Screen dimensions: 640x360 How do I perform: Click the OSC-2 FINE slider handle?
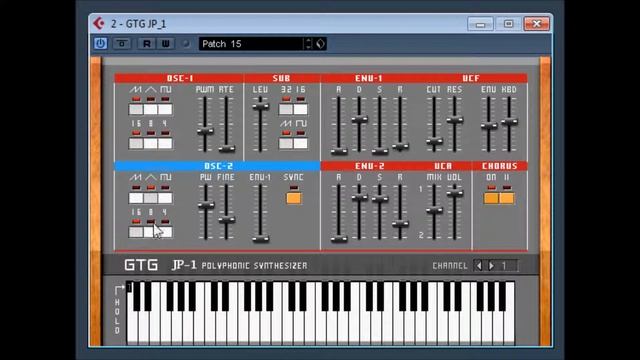pos(226,220)
